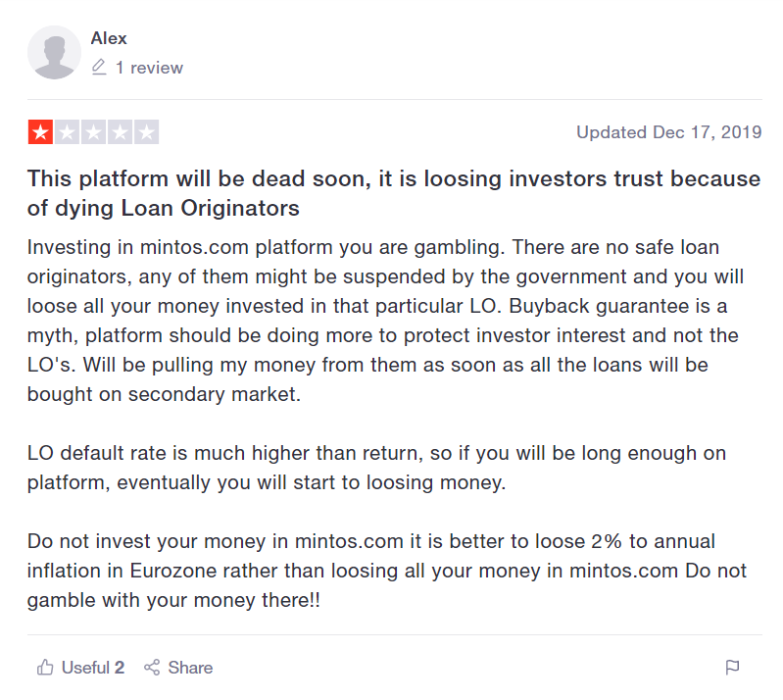
Task: Click the red first star rating
Action: tap(40, 132)
